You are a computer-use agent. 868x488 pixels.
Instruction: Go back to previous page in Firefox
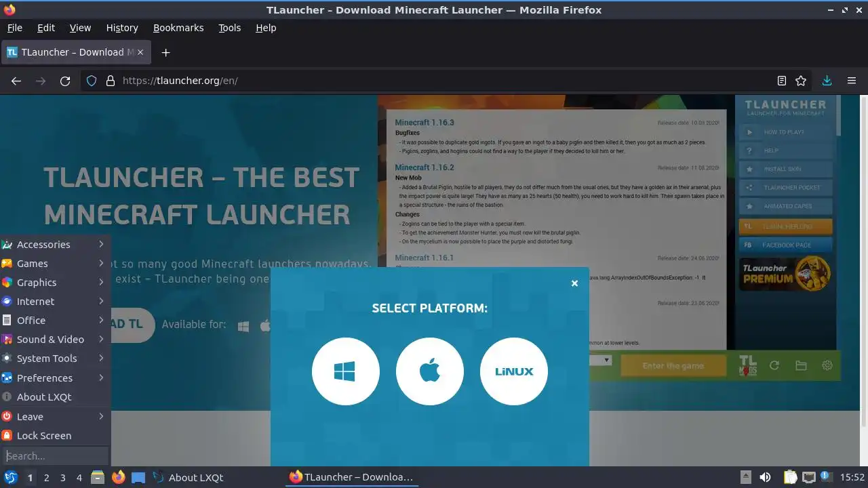click(16, 81)
